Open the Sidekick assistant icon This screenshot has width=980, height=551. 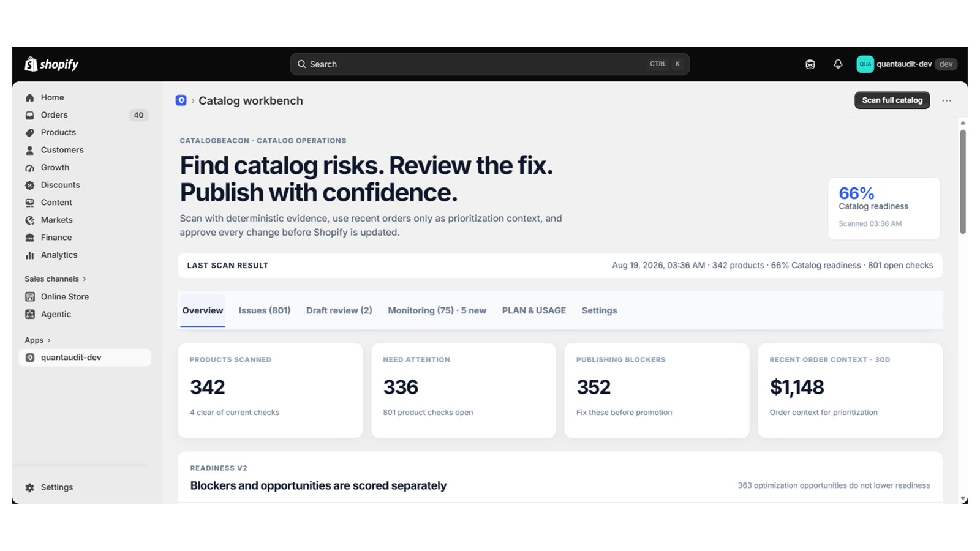[810, 64]
